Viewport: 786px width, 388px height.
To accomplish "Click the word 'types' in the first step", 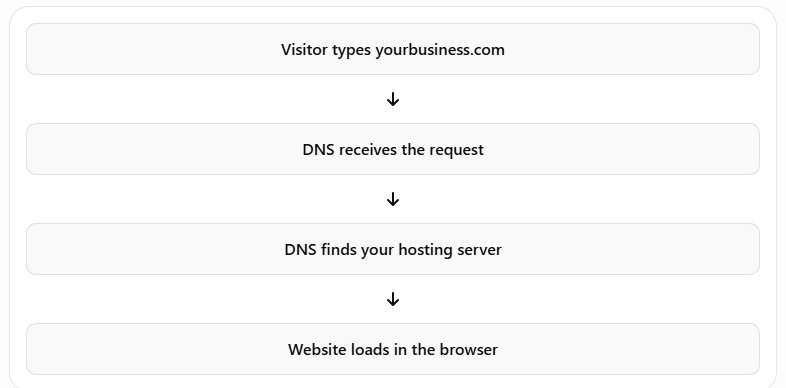I will coord(352,50).
